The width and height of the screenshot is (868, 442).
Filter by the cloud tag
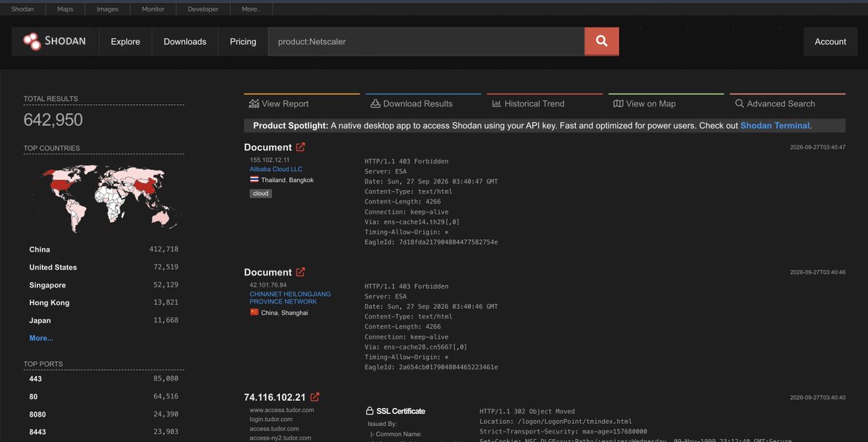261,193
